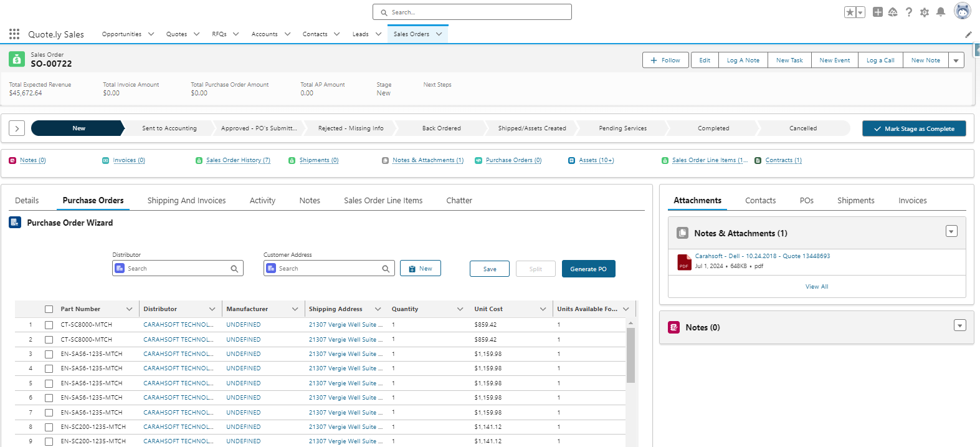Select the Sent to Accounting path stage
This screenshot has height=447, width=980.
coord(169,128)
